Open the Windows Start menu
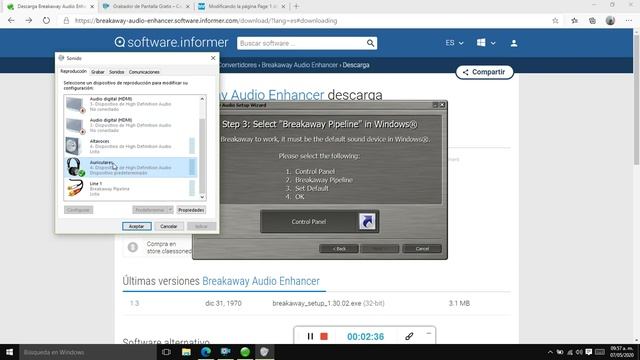The height and width of the screenshot is (360, 640). [x=9, y=352]
